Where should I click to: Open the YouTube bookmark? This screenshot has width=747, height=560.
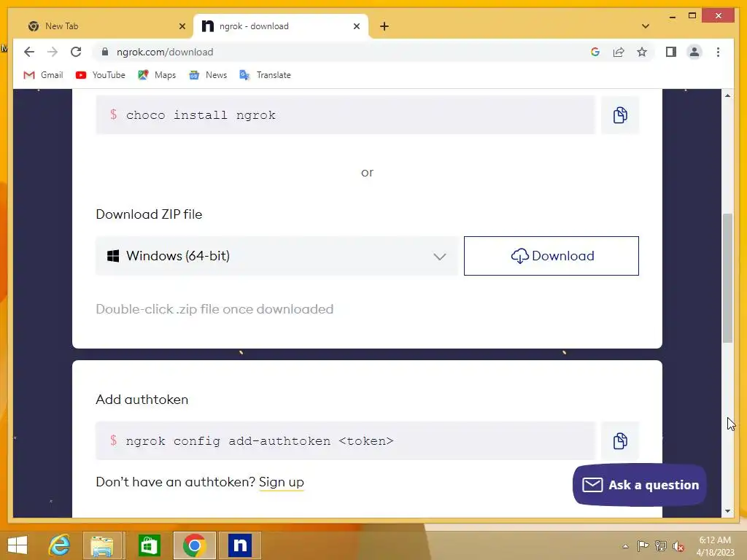[101, 75]
